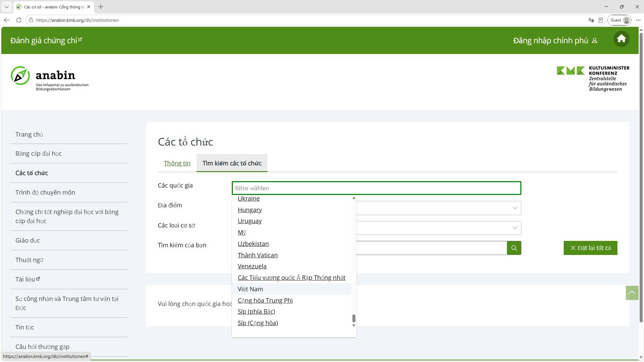Screen dimensions: 644x362
Task: Open Đánh giá chứng chỉ link
Action: [46, 41]
